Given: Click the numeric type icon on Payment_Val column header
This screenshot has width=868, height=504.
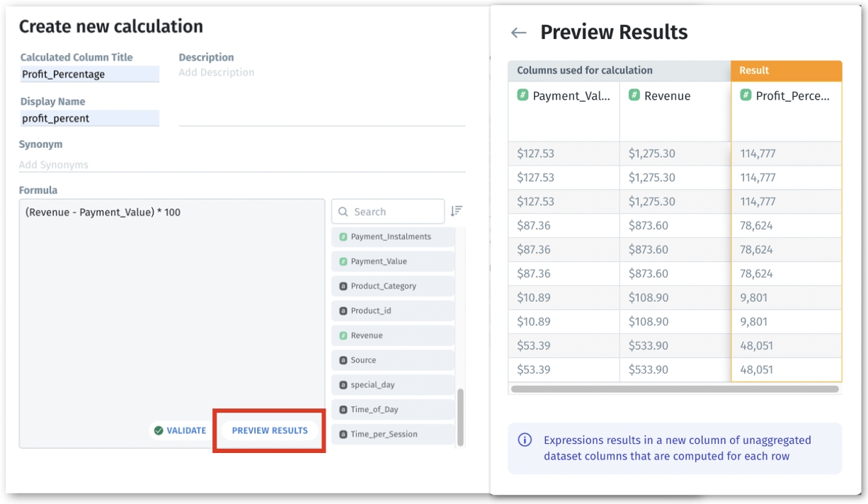Looking at the screenshot, I should [522, 96].
